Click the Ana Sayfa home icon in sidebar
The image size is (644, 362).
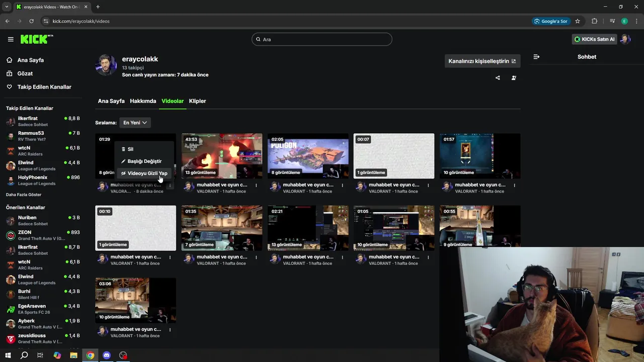[x=10, y=60]
